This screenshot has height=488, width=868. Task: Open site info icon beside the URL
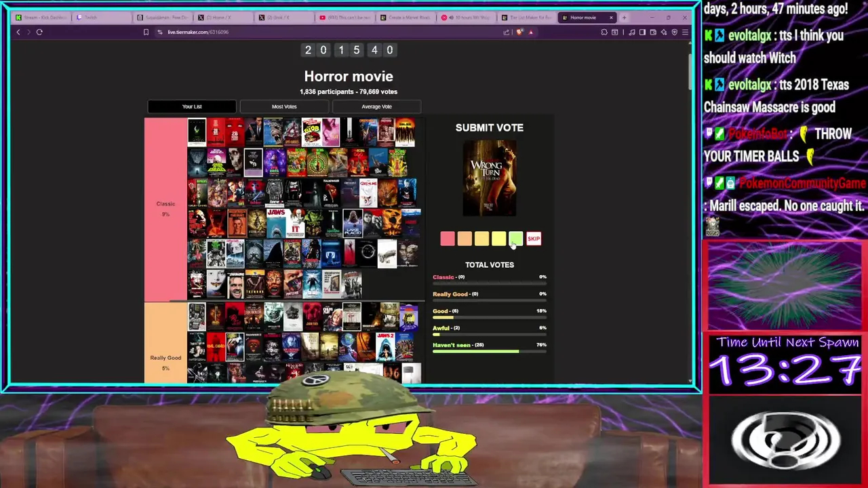point(160,32)
